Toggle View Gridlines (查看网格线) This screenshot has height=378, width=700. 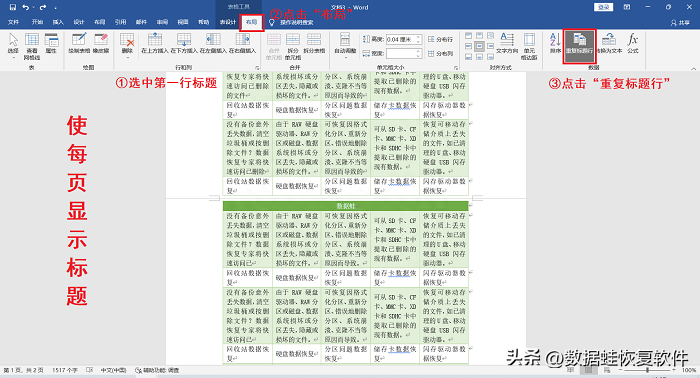[x=32, y=46]
